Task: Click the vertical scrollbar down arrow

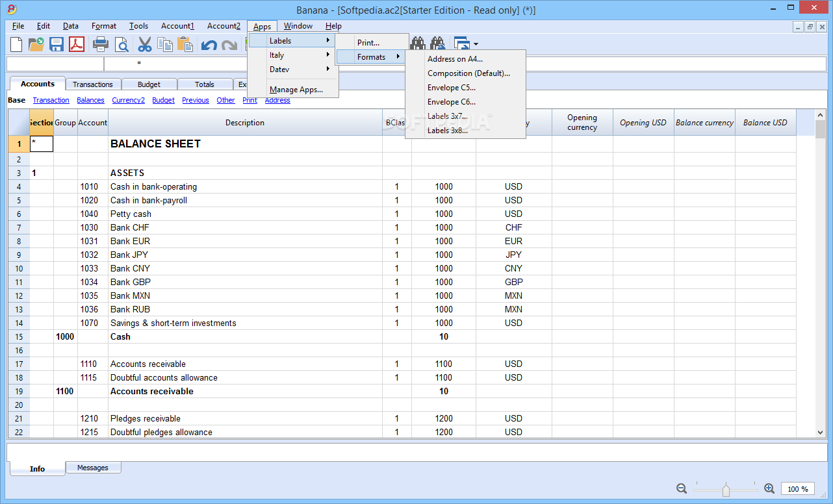Action: click(x=821, y=433)
